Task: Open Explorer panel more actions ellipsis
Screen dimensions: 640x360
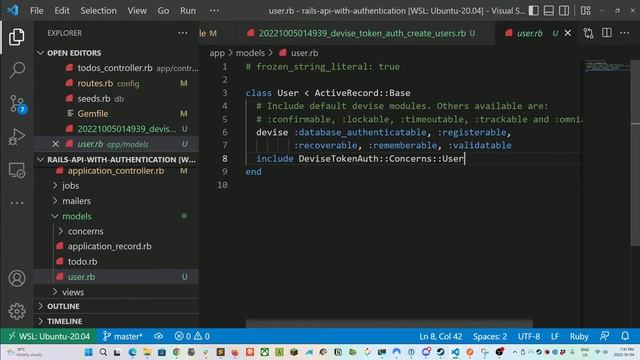Action: 182,33
